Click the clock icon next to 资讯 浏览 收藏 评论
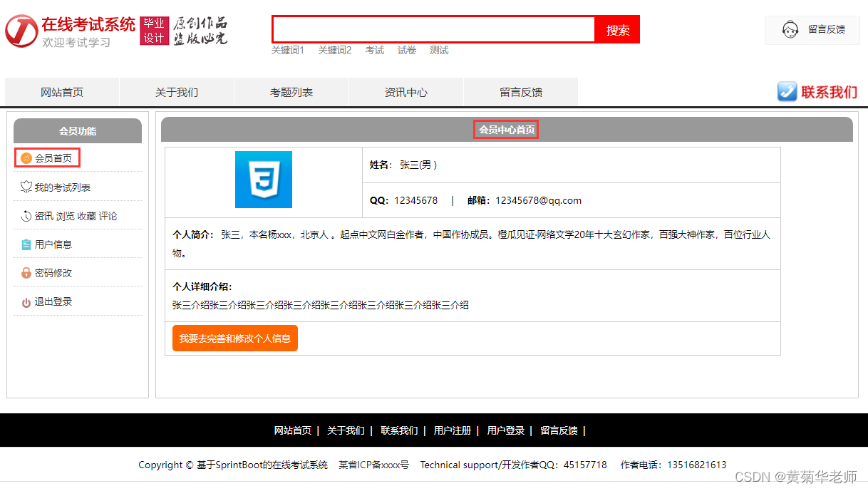This screenshot has height=491, width=868. click(26, 216)
